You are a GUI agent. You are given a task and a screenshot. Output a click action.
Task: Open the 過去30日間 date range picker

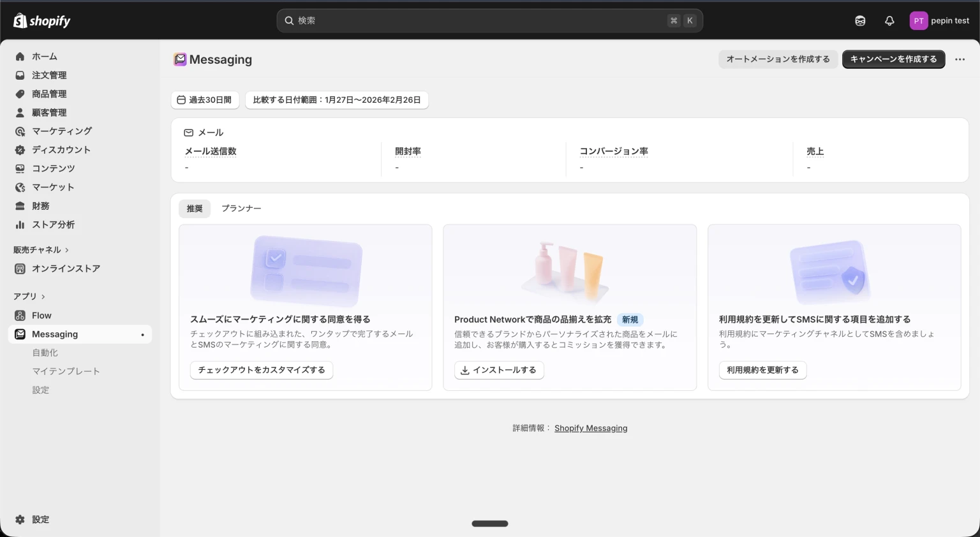[205, 99]
